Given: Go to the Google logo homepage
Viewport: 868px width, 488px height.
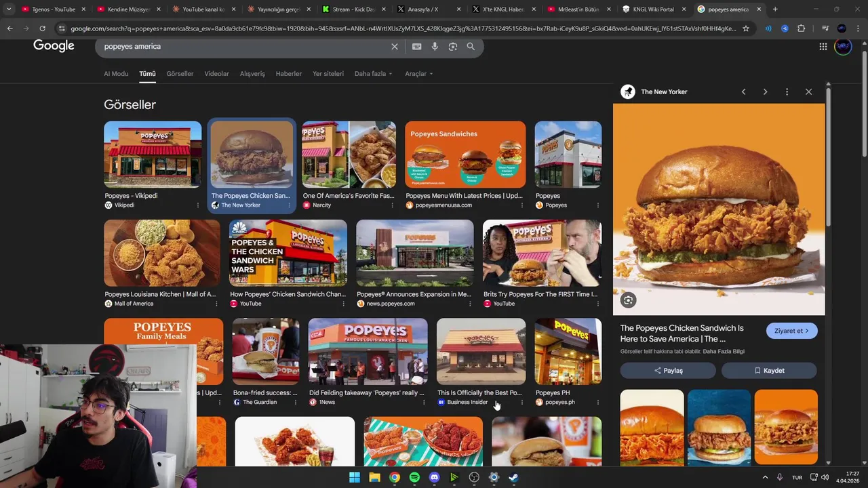Looking at the screenshot, I should coord(54,45).
